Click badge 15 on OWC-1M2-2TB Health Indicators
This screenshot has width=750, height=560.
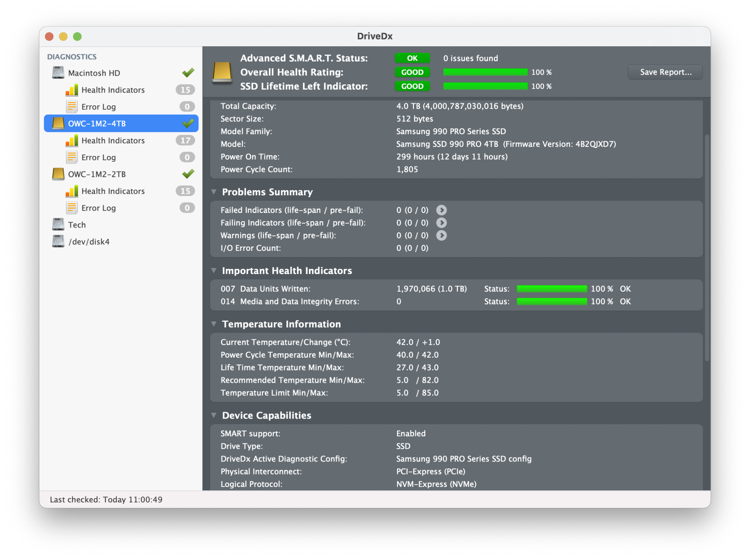[185, 191]
